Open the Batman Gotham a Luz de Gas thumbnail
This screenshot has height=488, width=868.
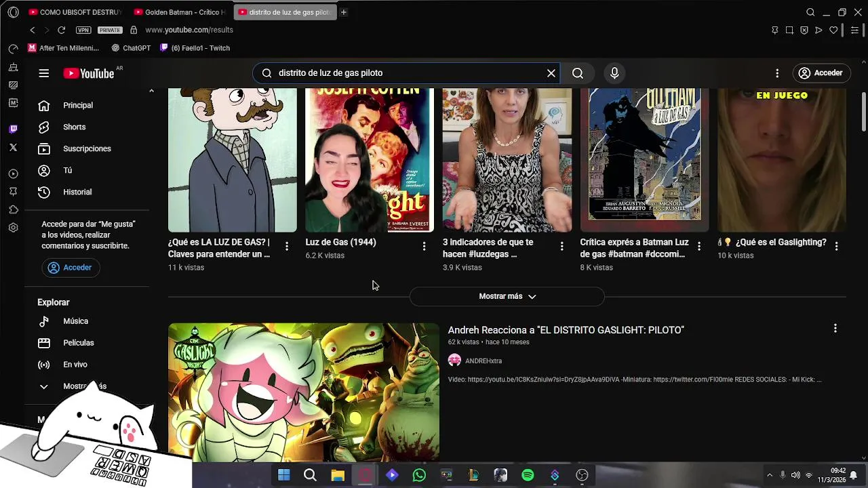point(644,160)
